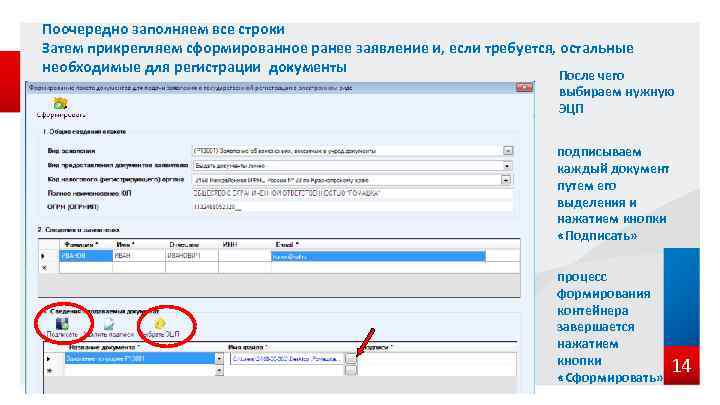Image resolution: width=720 pixels, height=405 pixels.
Task: Click the applicant row selector arrow
Action: [x=45, y=256]
